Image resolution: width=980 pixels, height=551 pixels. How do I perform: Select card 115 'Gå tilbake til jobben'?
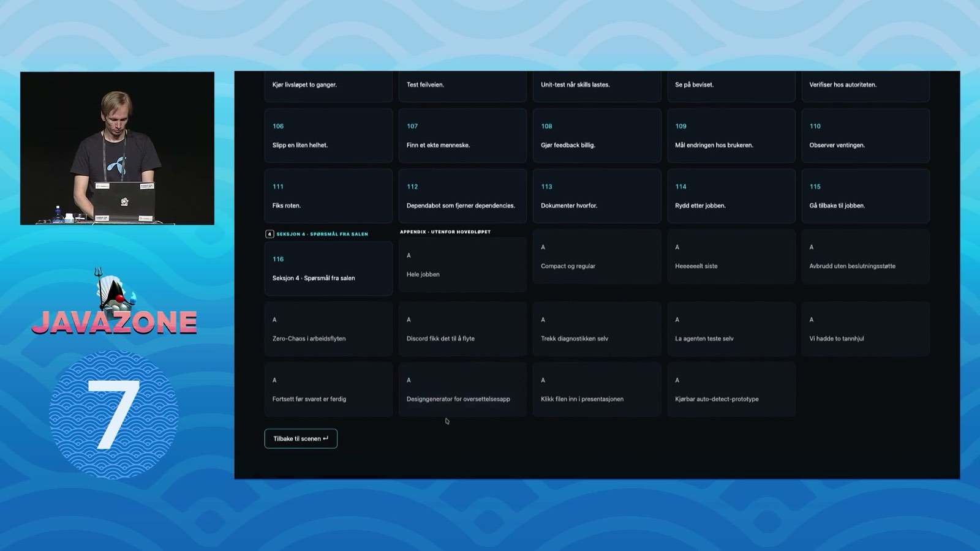coord(865,196)
